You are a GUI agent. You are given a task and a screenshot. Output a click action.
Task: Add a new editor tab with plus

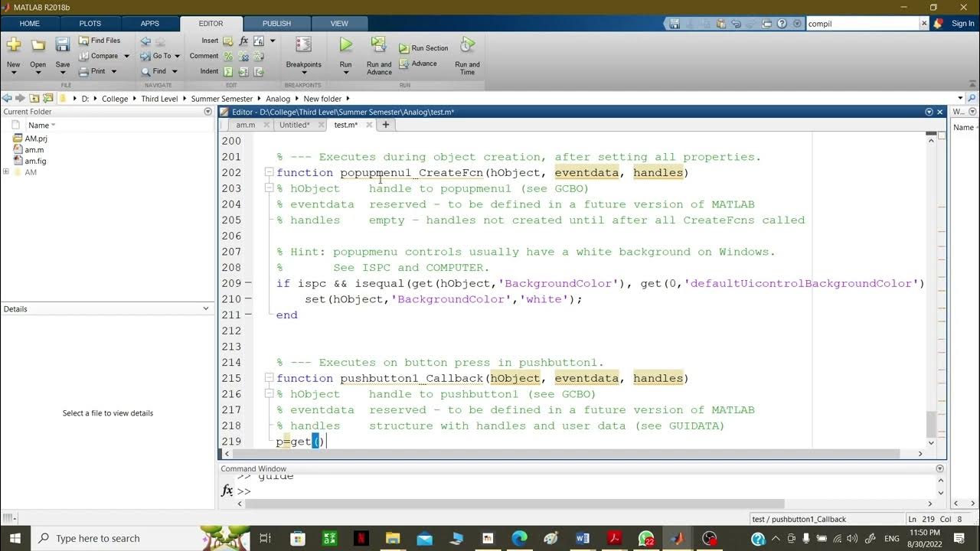point(386,125)
